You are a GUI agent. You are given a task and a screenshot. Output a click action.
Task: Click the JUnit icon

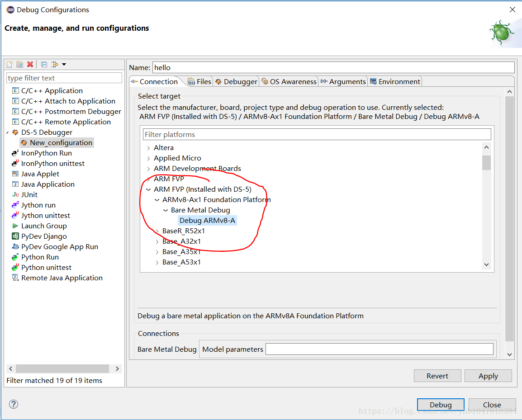(15, 195)
